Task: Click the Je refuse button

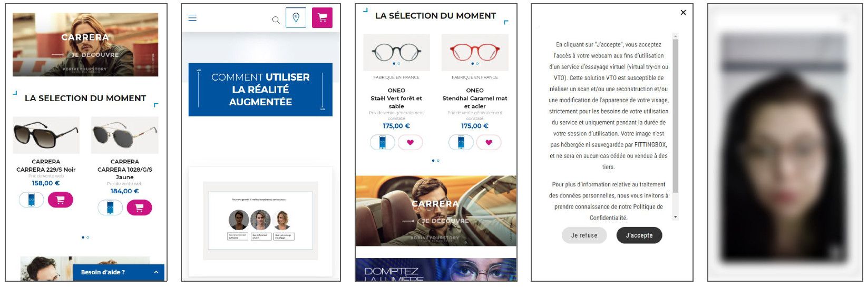Action: [x=584, y=235]
